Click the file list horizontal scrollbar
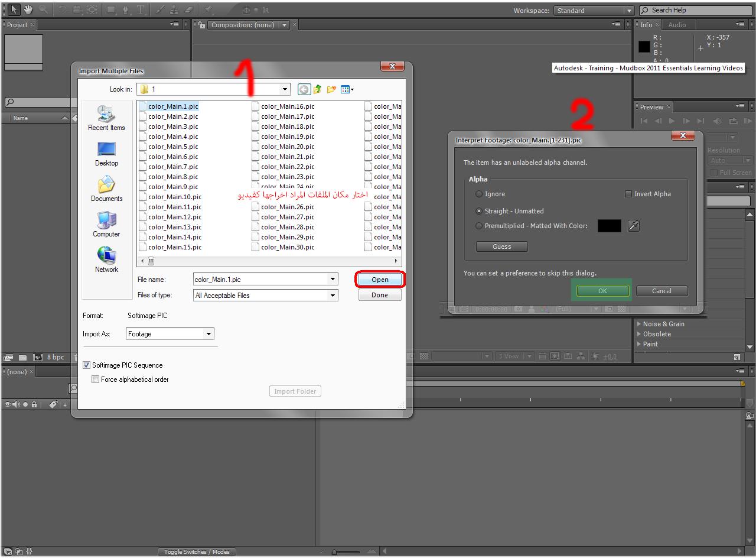Image resolution: width=756 pixels, height=558 pixels. click(269, 261)
